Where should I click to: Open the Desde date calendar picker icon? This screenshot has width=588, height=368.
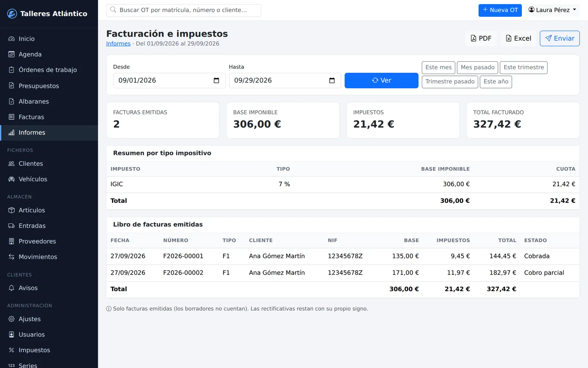216,81
